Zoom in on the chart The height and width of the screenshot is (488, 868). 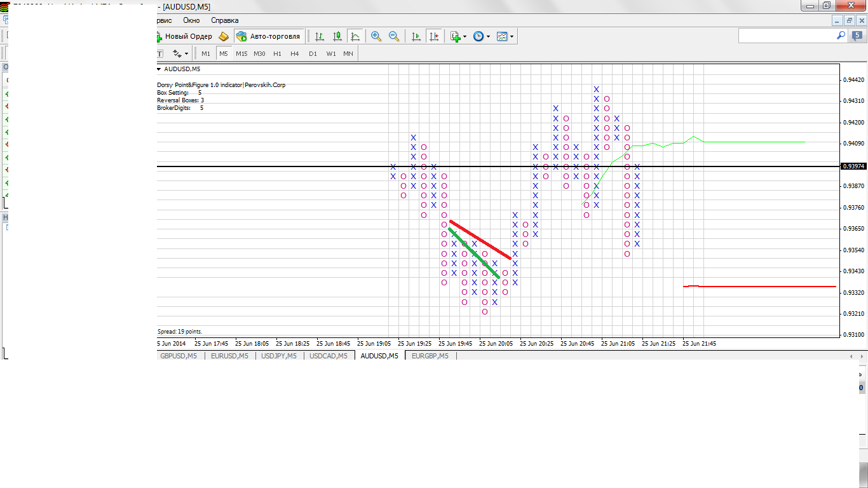coord(376,36)
